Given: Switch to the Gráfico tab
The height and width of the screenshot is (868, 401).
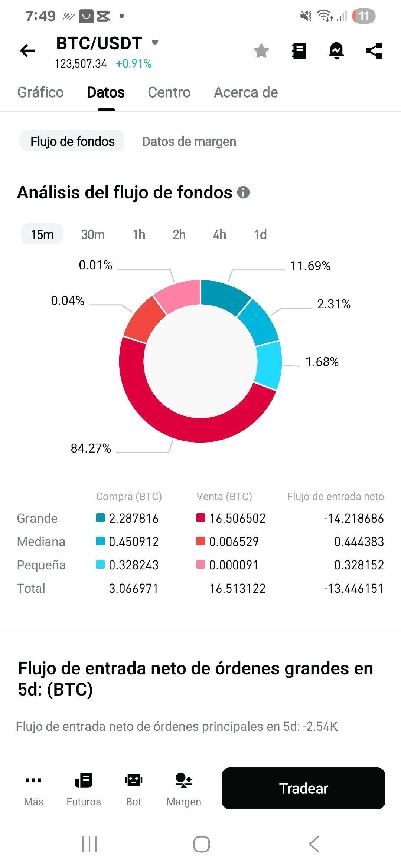Looking at the screenshot, I should tap(40, 92).
